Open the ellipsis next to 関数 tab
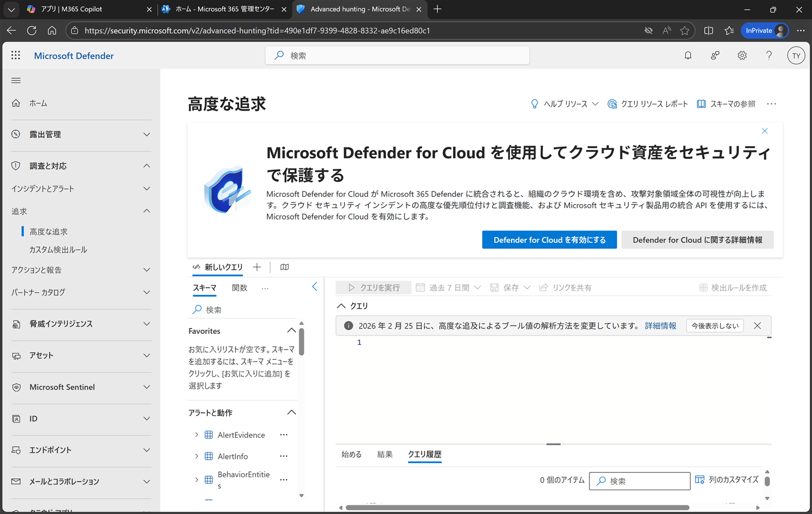 pyautogui.click(x=265, y=288)
